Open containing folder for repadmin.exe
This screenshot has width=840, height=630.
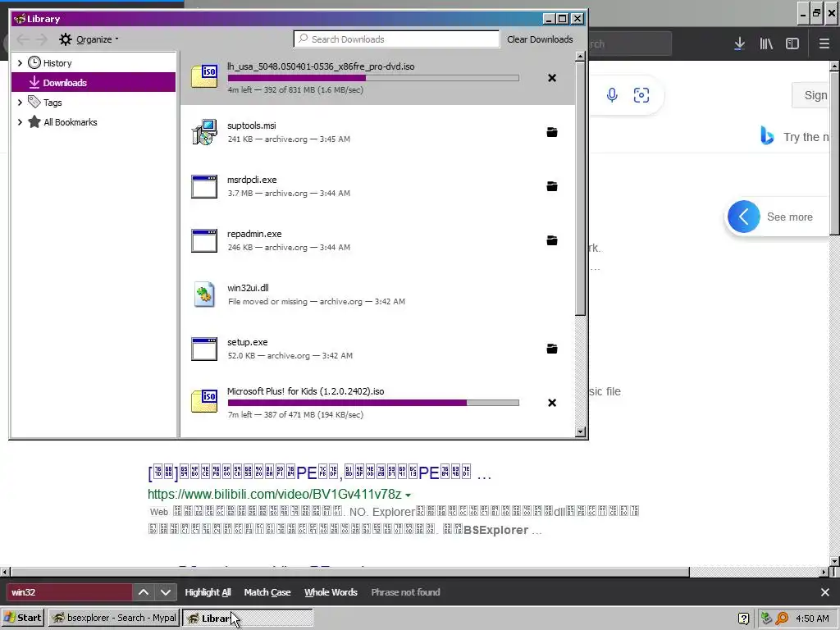pyautogui.click(x=552, y=240)
